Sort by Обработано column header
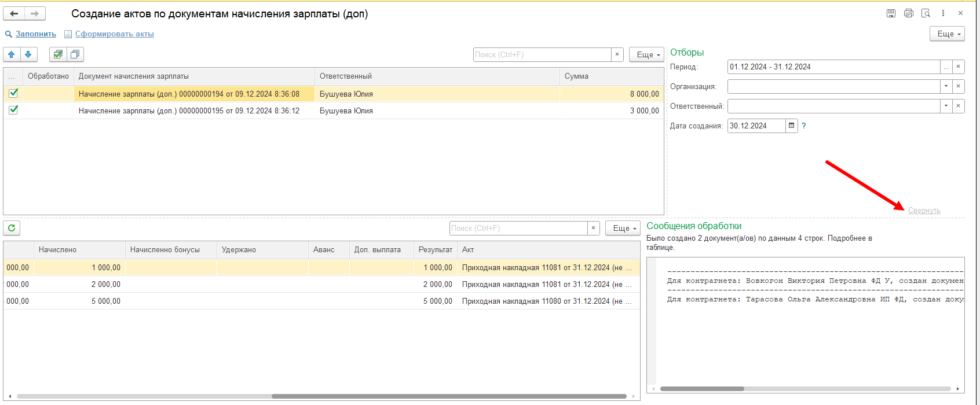This screenshot has height=405, width=980. click(48, 76)
